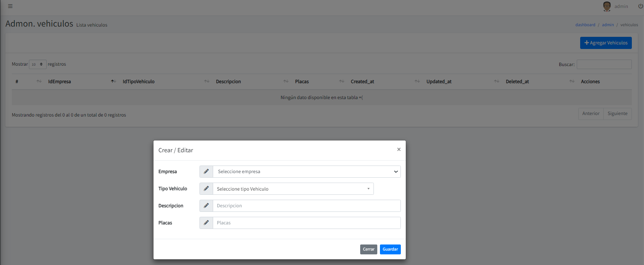The height and width of the screenshot is (265, 644).
Task: Expand the Seleccione tipo Vehiculo dropdown
Action: coord(293,189)
